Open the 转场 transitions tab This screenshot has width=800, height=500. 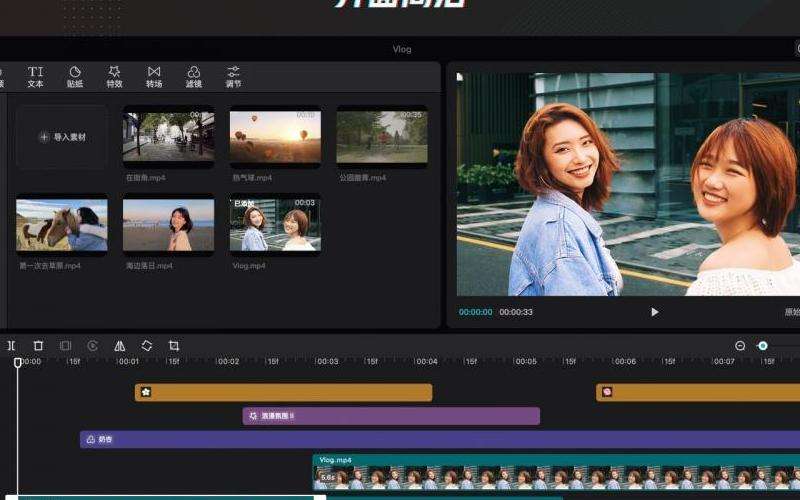(154, 77)
